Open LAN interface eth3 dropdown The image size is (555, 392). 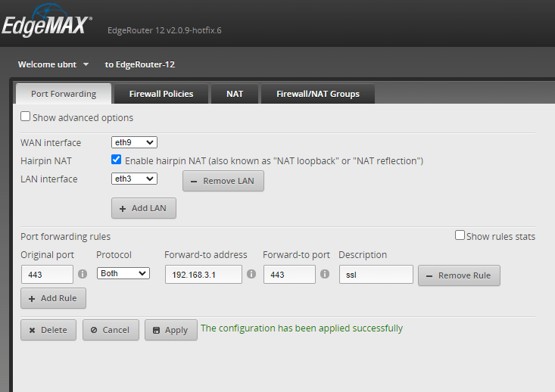click(x=134, y=179)
